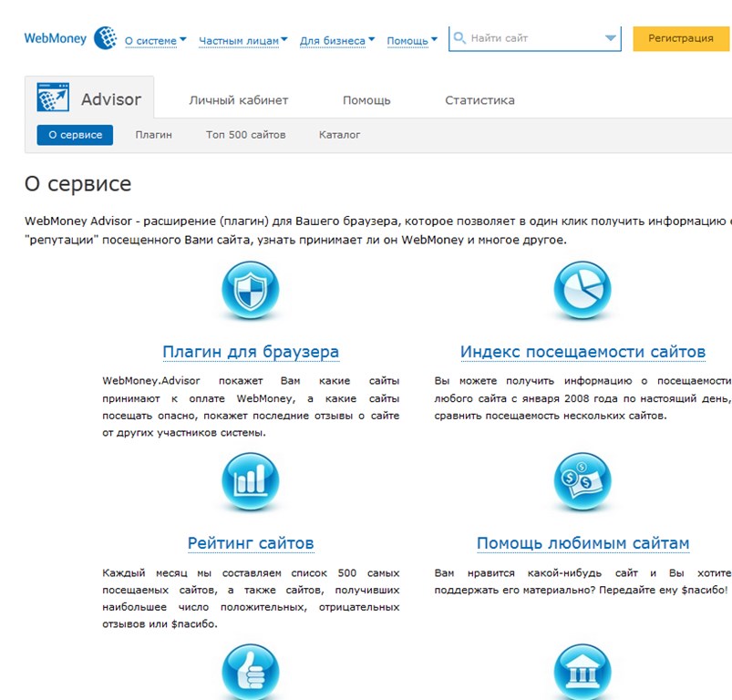Screen dimensions: 732x700
Task: Click the bank building icon at the bottom
Action: 583,673
